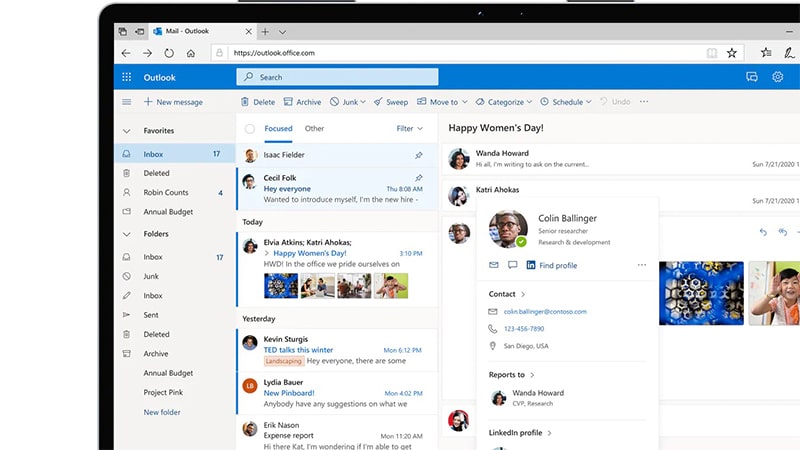Start chat with Colin Ballinger icon
800x450 pixels.
point(512,265)
